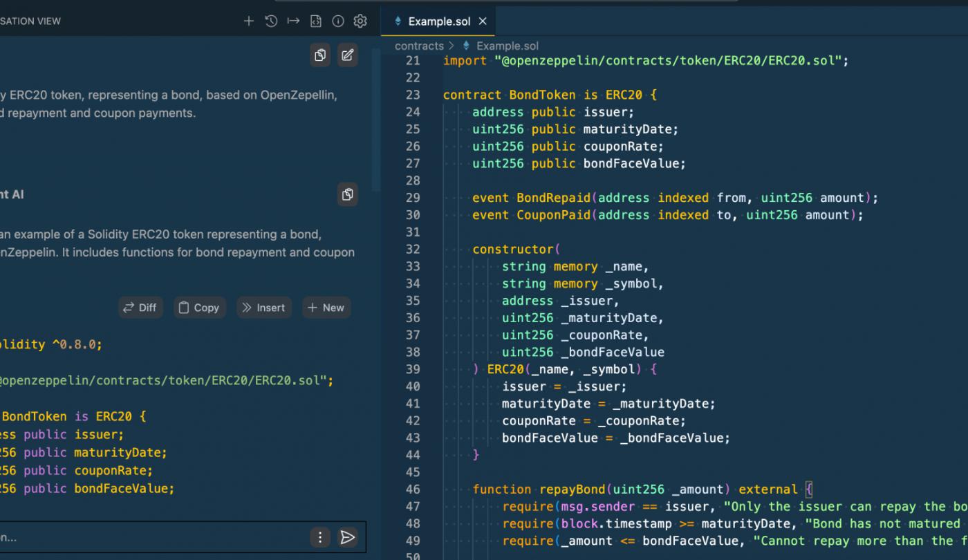Click the _issuer parameter on line 35
The width and height of the screenshot is (968, 560).
587,301
